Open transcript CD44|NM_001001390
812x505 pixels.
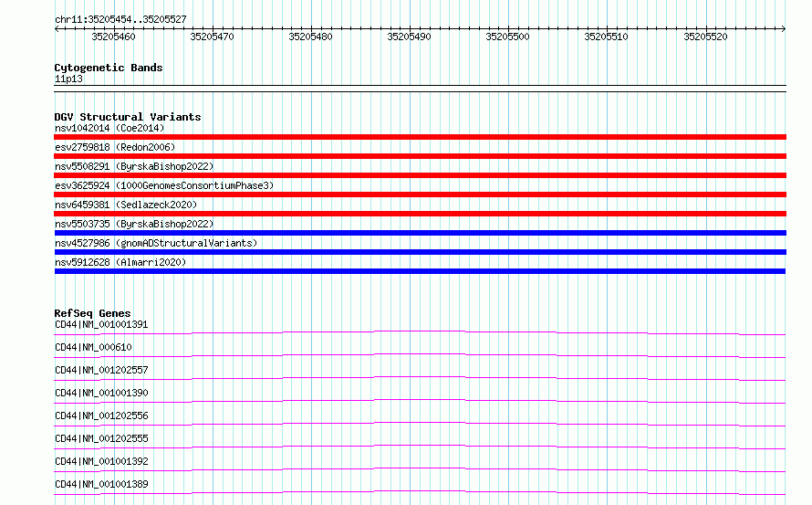point(101,393)
